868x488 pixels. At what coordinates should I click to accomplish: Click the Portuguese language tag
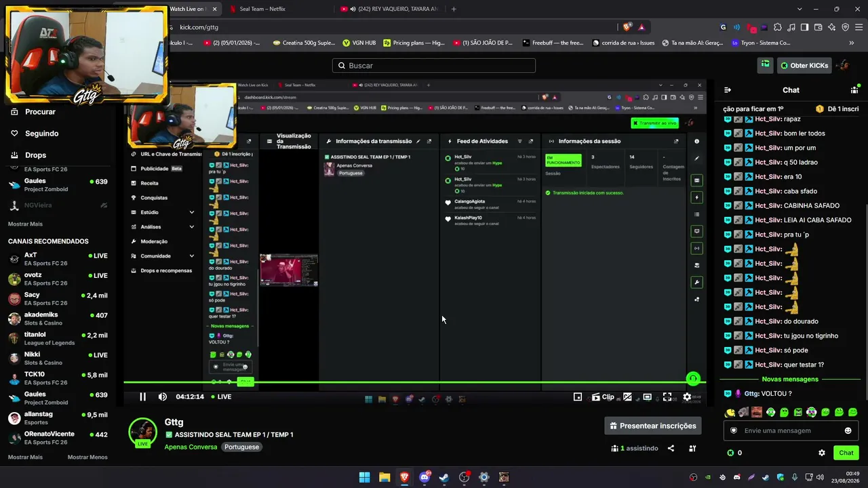[x=242, y=447]
